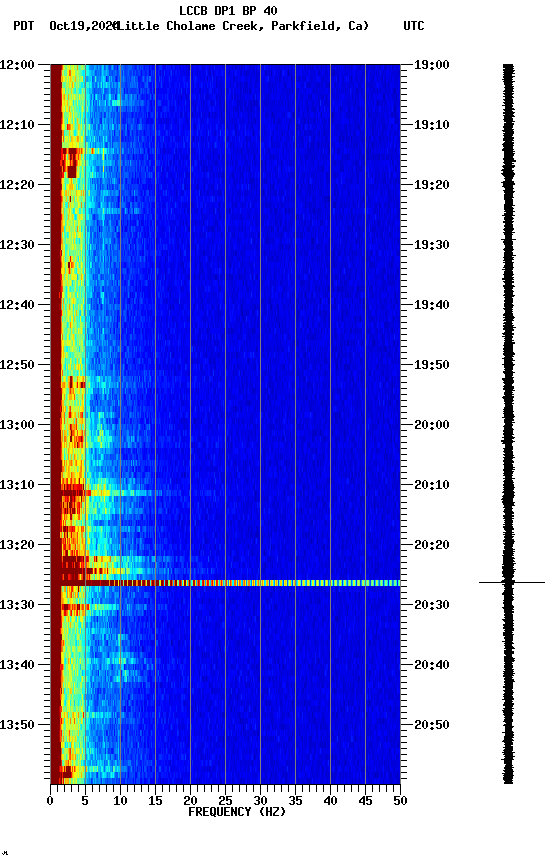Click the "19:20" UTC time label
The image size is (552, 864).
tap(432, 185)
